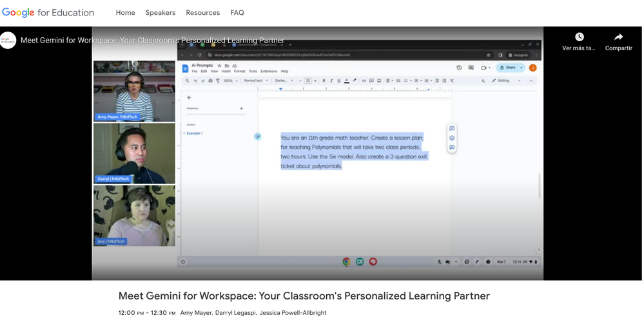Open the Format menu in Docs
This screenshot has height=322, width=644.
point(239,71)
